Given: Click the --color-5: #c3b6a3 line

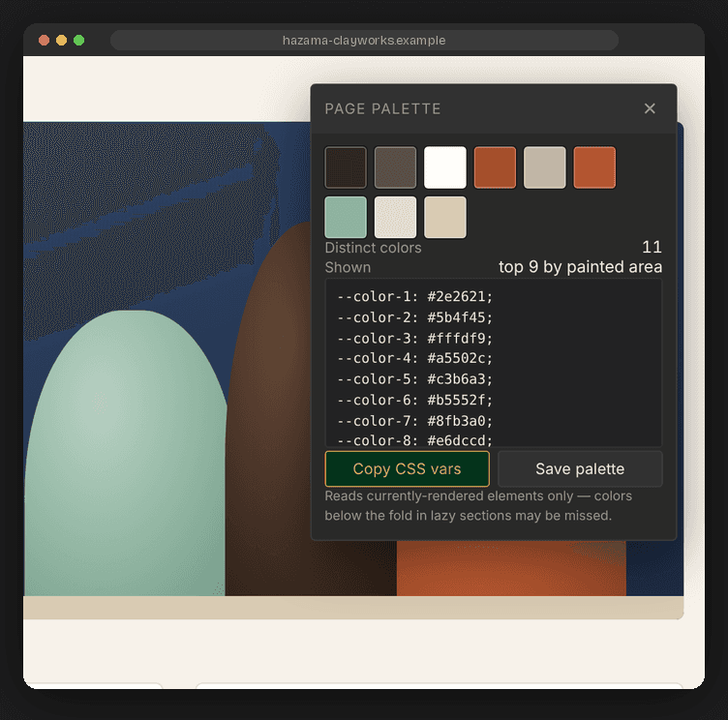Looking at the screenshot, I should (x=414, y=379).
